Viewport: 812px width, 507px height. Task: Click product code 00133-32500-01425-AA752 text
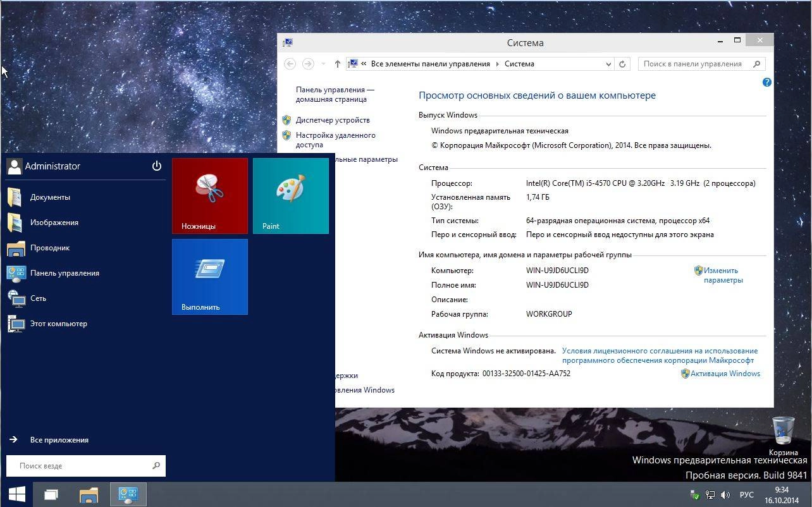pos(526,374)
